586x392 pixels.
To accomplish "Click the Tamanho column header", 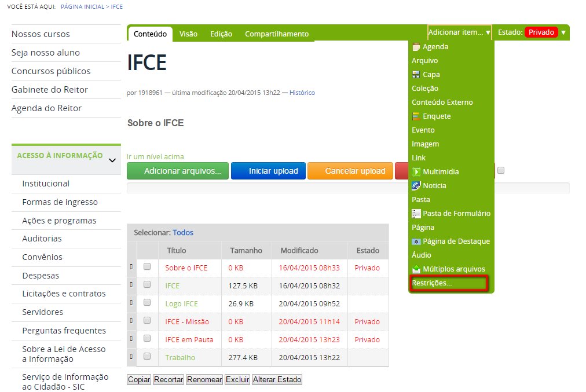I will coord(246,250).
